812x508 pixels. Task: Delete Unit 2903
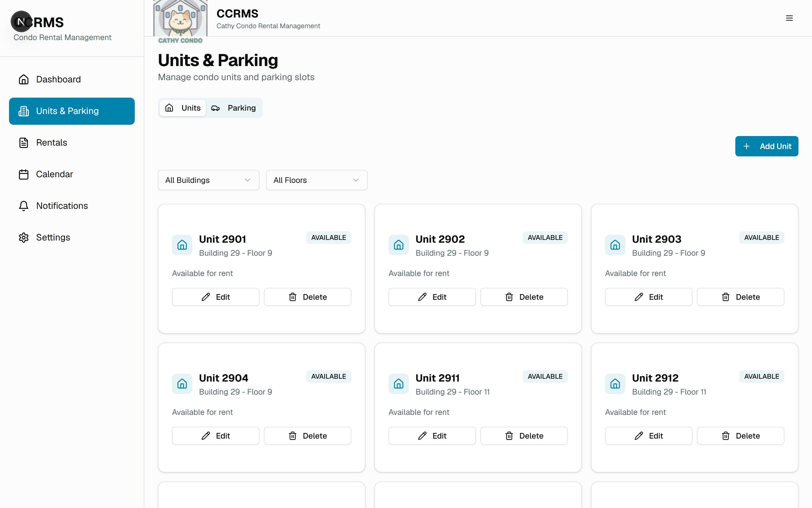point(741,297)
